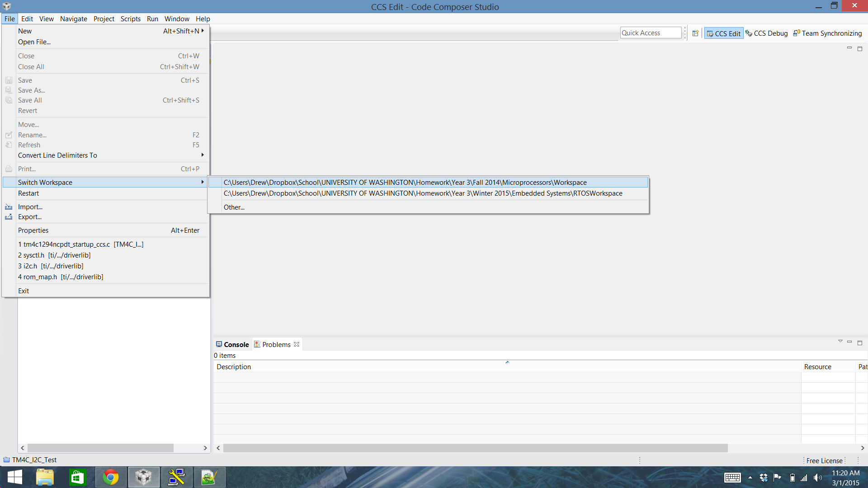Expand the Switch Workspace submenu arrow
The height and width of the screenshot is (488, 868).
[202, 182]
